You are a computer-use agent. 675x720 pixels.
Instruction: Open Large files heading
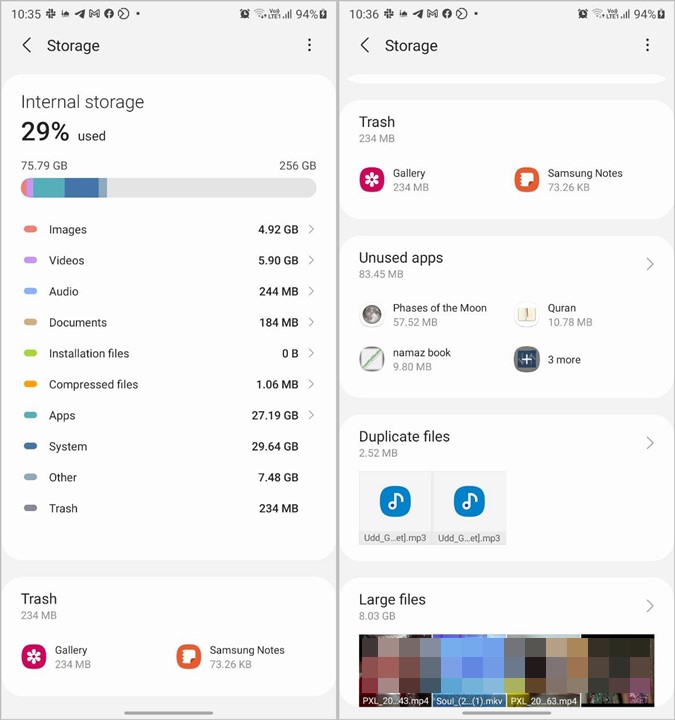(392, 599)
